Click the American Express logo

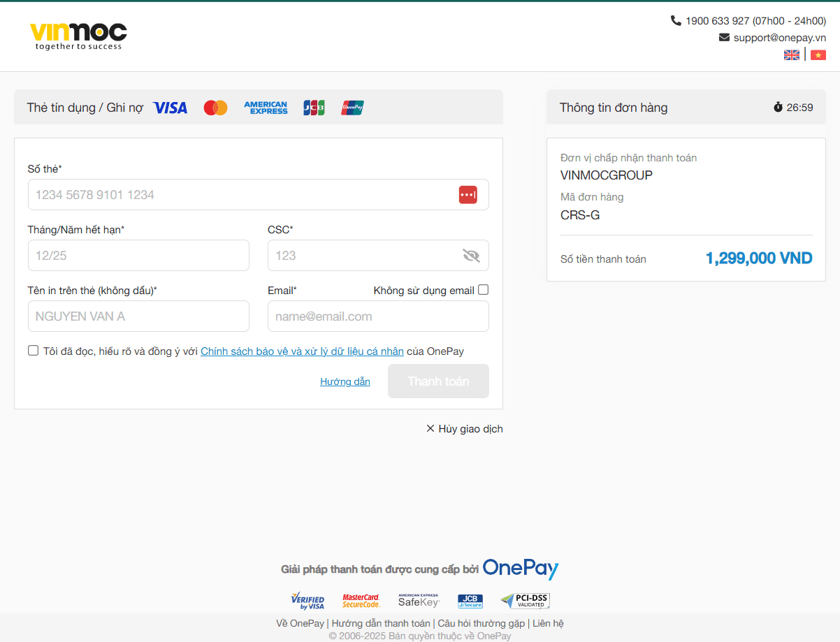coord(266,108)
